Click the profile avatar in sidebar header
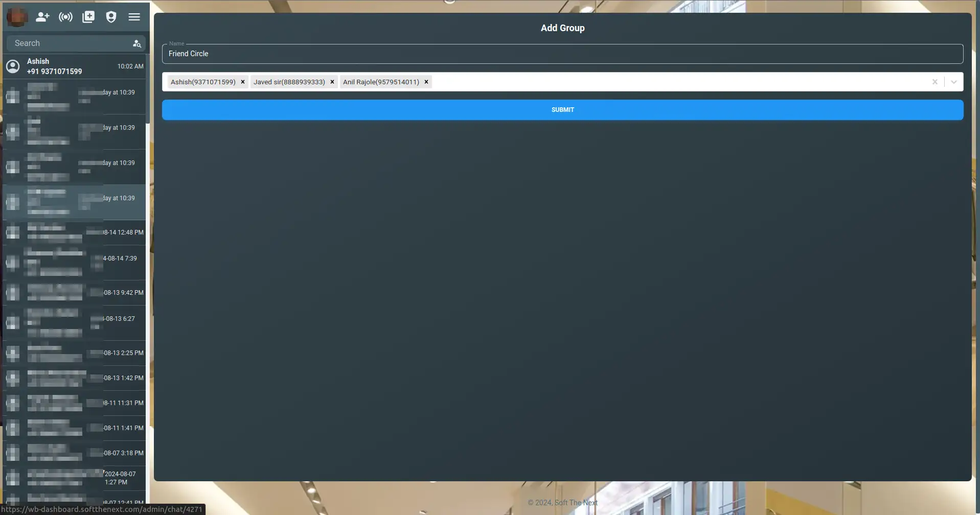This screenshot has width=980, height=515. [17, 17]
